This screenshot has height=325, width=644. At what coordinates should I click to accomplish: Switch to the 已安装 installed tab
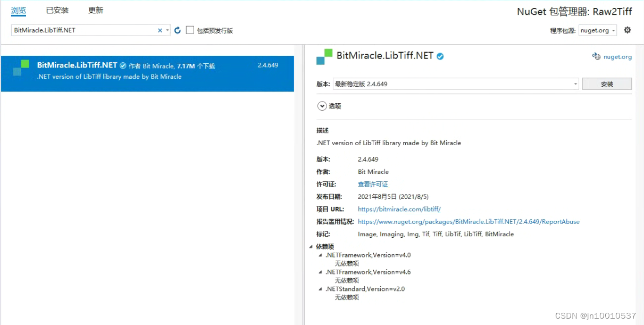coord(57,10)
